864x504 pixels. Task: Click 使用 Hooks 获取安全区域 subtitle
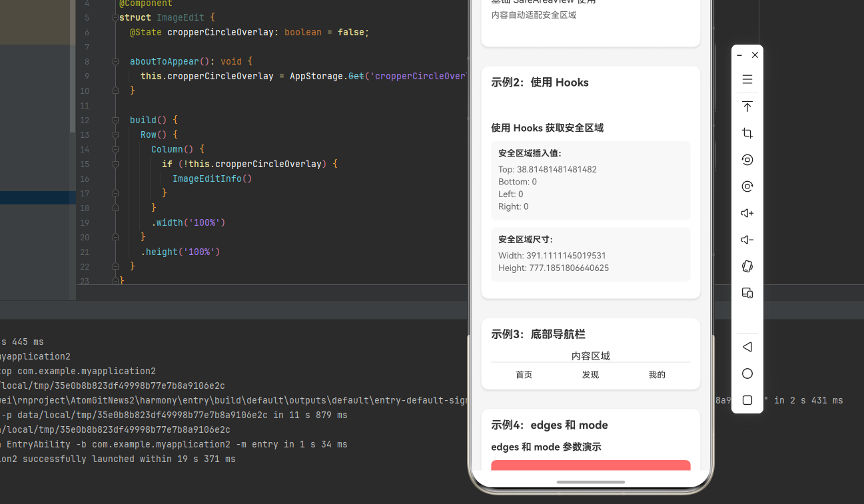548,128
